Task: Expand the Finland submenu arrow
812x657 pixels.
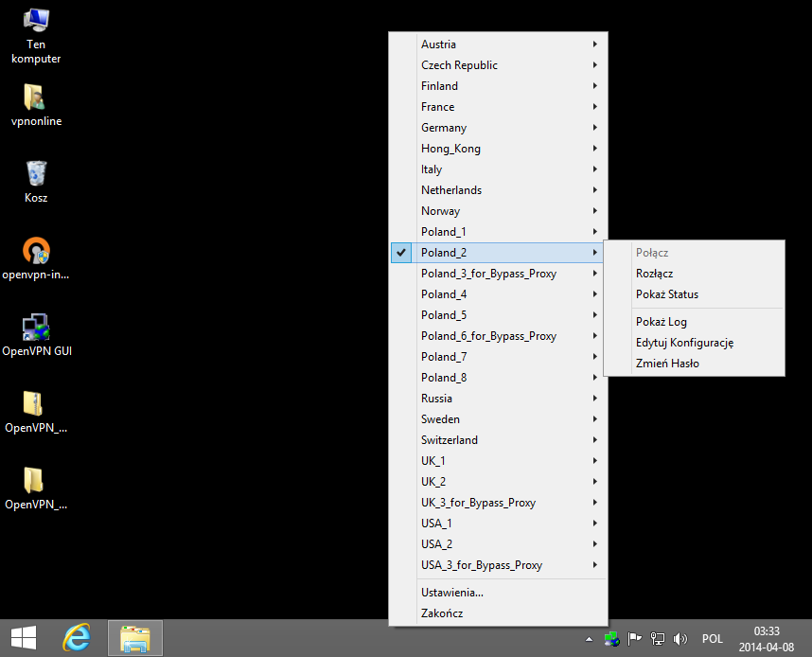Action: (595, 85)
